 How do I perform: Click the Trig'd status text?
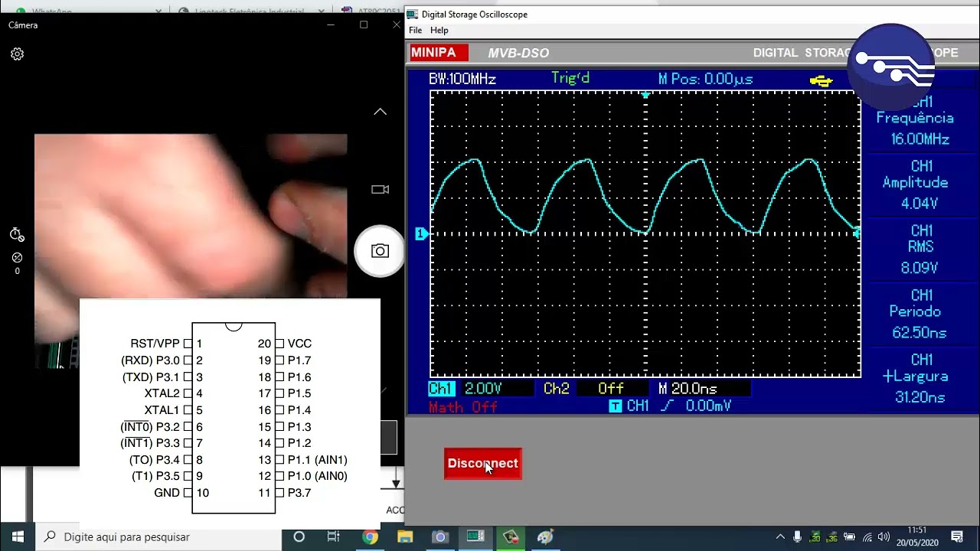click(x=570, y=78)
